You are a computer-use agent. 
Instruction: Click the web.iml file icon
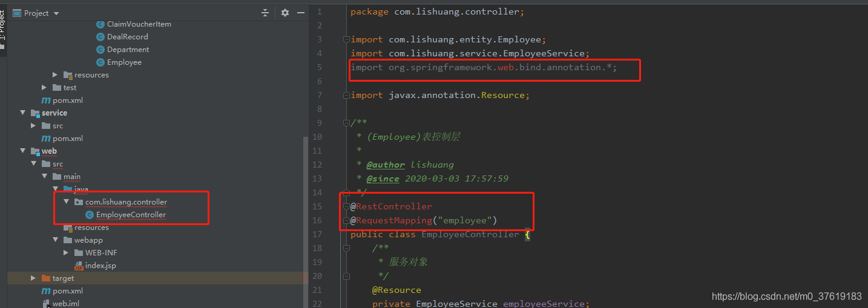click(x=46, y=304)
